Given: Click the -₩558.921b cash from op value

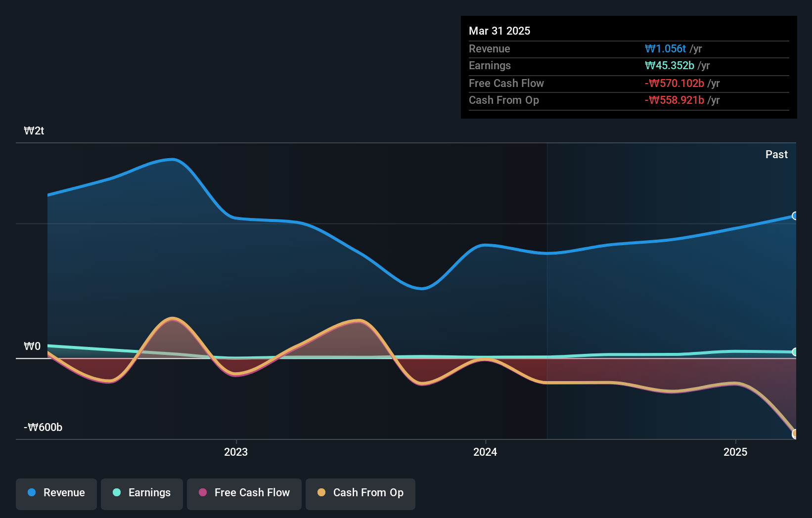Looking at the screenshot, I should pyautogui.click(x=675, y=100).
